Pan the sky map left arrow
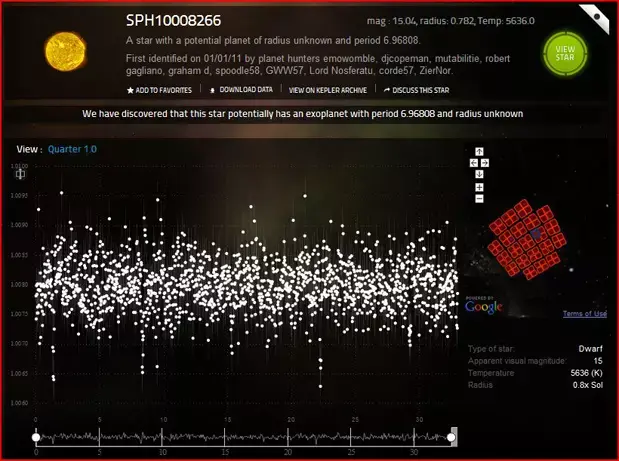 [474, 163]
